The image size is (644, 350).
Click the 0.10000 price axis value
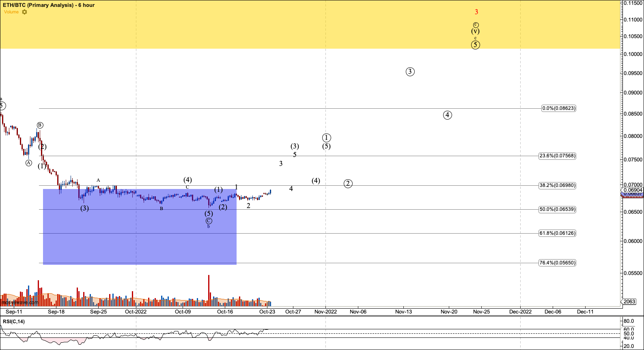pyautogui.click(x=633, y=54)
